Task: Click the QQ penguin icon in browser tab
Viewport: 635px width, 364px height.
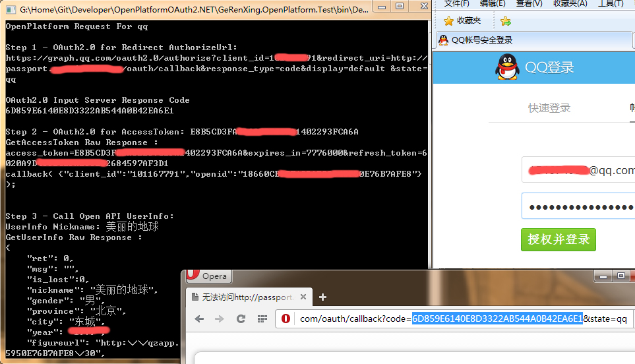Action: pyautogui.click(x=444, y=40)
